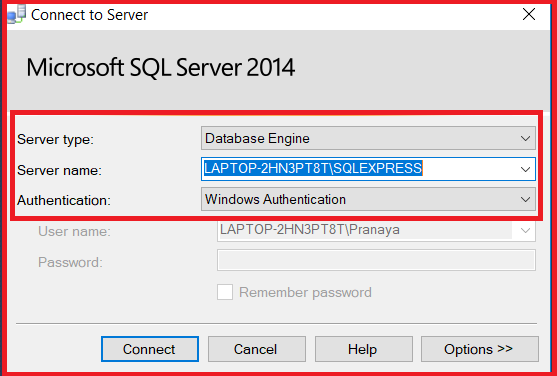Expand Options >> for advanced settings
The height and width of the screenshot is (376, 557).
click(480, 349)
